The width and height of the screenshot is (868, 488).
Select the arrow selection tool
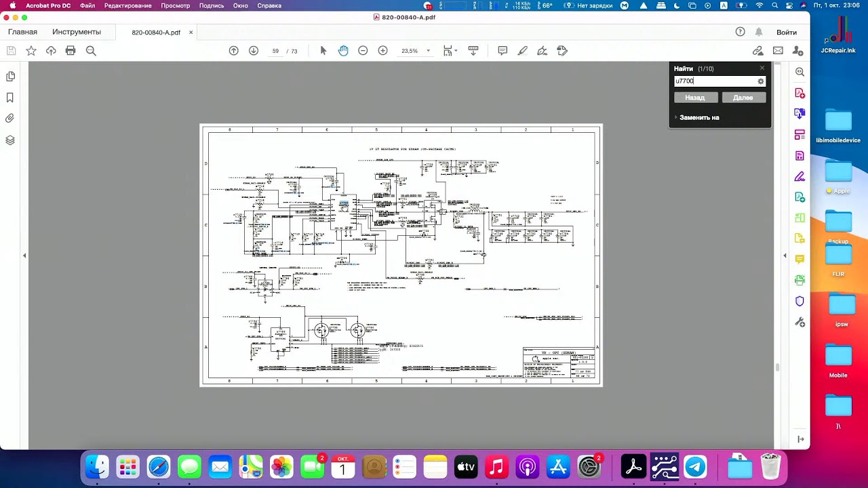tap(323, 51)
